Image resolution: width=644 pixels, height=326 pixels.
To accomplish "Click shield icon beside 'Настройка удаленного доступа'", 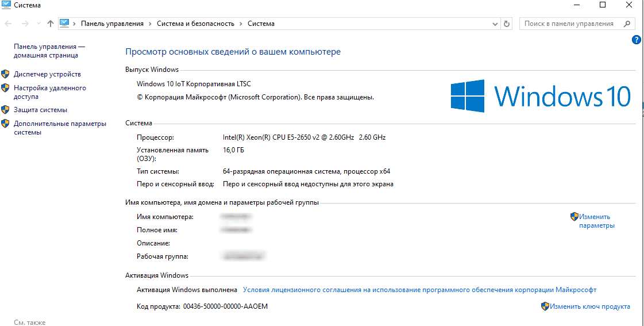I will point(5,87).
